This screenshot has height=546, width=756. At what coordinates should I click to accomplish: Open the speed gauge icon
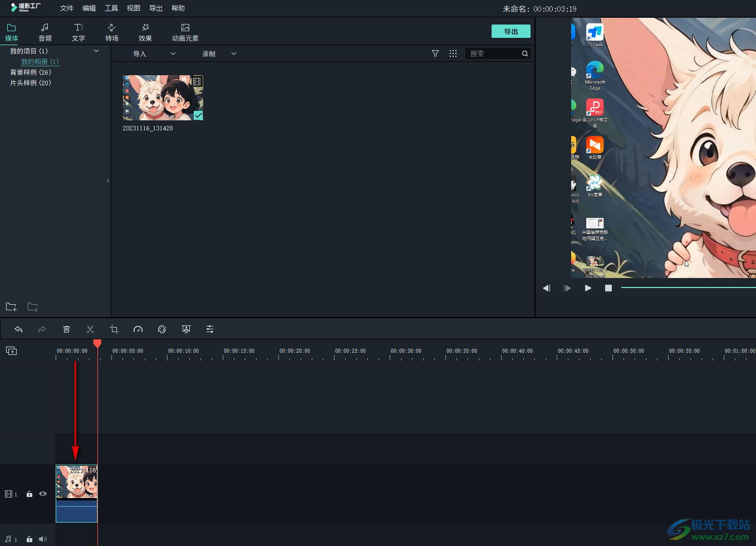(138, 329)
